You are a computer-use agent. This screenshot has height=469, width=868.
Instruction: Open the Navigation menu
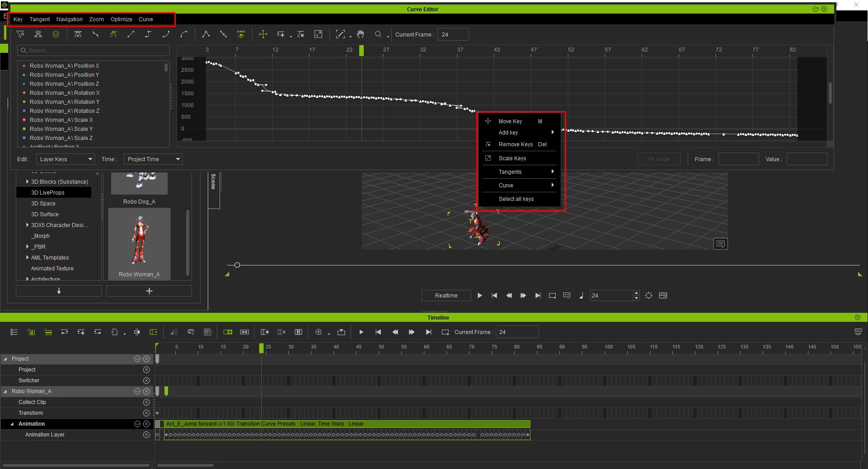[70, 19]
